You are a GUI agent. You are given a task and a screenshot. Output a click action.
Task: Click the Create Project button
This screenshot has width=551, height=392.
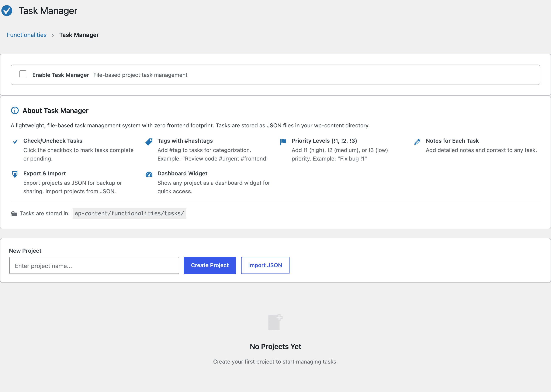pos(210,265)
